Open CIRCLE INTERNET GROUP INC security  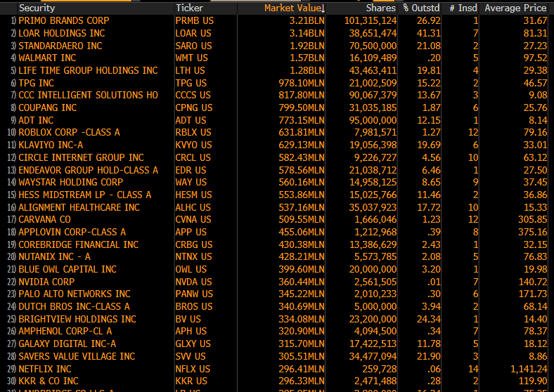[x=81, y=157]
